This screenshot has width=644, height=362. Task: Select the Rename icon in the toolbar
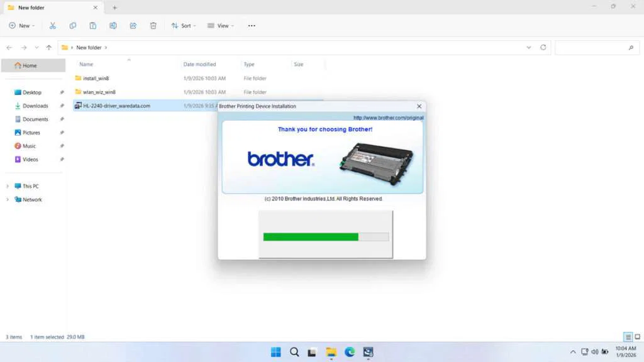(x=113, y=25)
